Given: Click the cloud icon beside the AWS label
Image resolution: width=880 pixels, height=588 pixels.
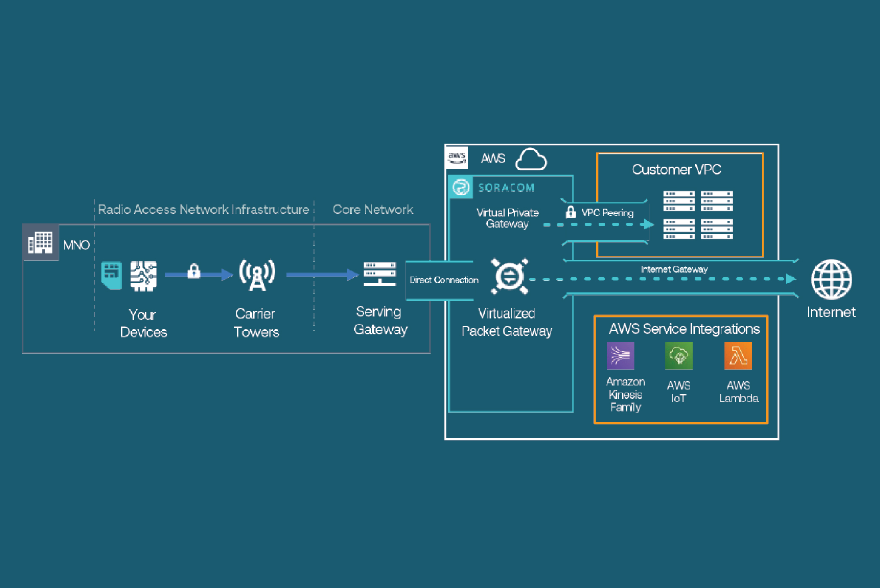Looking at the screenshot, I should 531,159.
